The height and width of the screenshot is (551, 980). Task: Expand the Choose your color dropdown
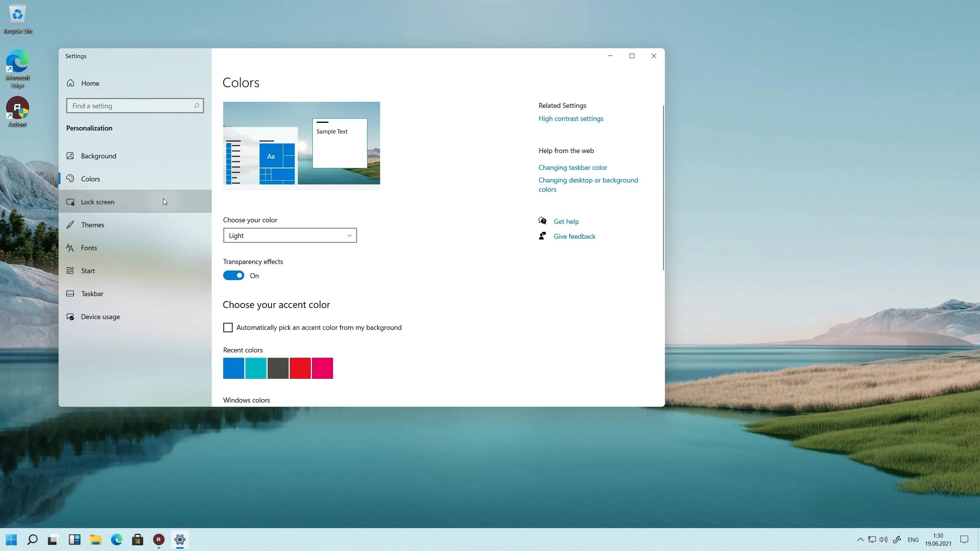290,235
